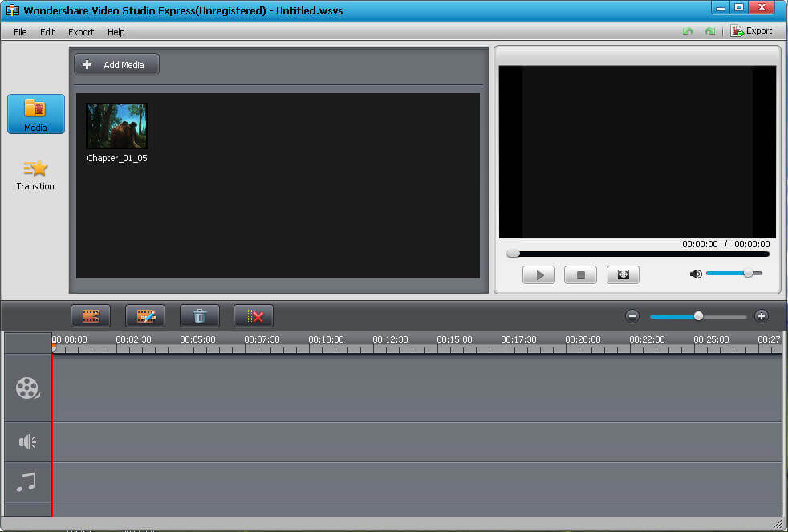The height and width of the screenshot is (532, 788).
Task: Click the split clip filmstrip icon
Action: click(x=91, y=316)
